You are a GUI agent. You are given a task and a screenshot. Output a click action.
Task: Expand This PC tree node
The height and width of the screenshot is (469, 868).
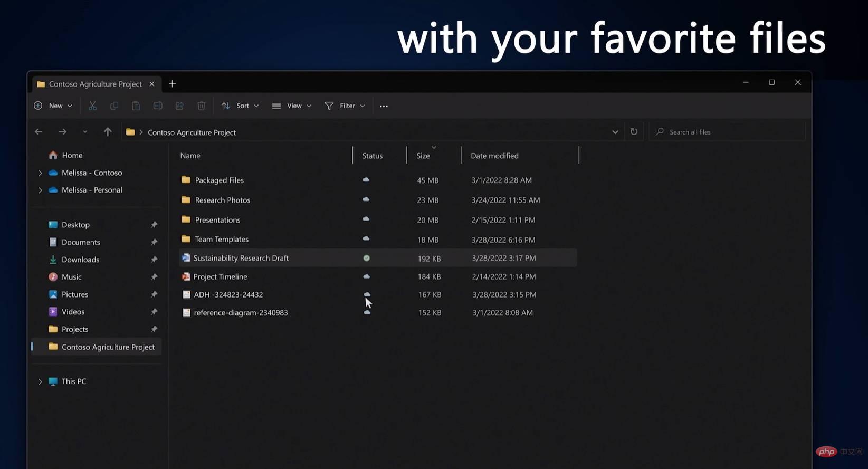(x=40, y=381)
